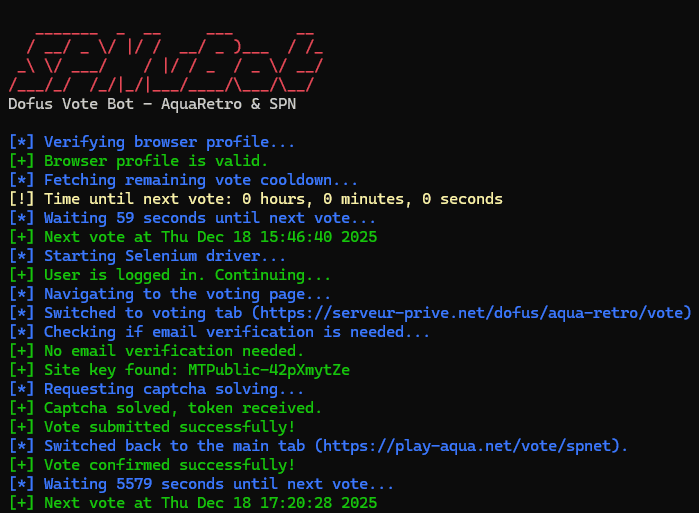
Task: Click the 'Next vote at Thu Dec 18 15:46:40 2025' line
Action: [193, 237]
